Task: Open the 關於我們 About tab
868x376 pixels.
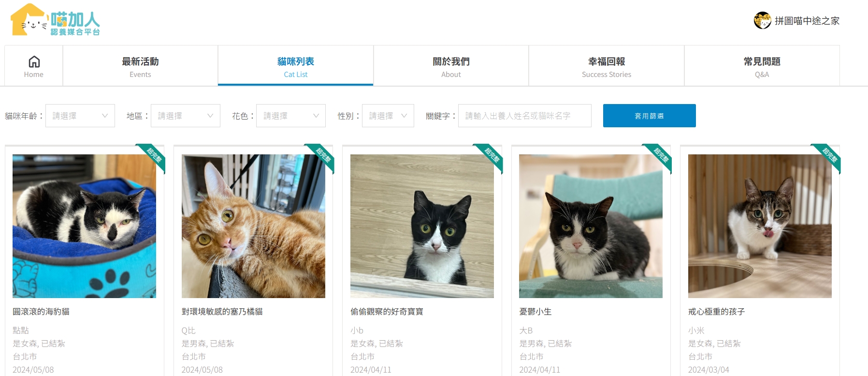Action: click(x=451, y=66)
